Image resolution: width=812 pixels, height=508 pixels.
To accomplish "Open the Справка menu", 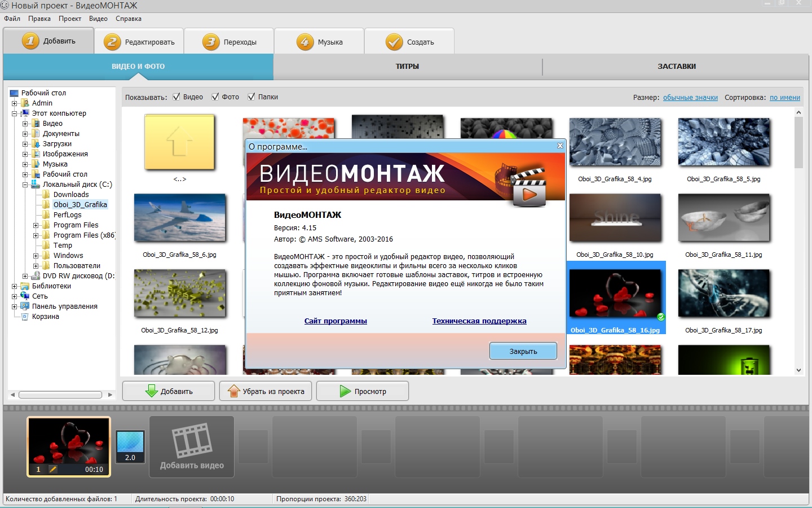I will [x=129, y=19].
